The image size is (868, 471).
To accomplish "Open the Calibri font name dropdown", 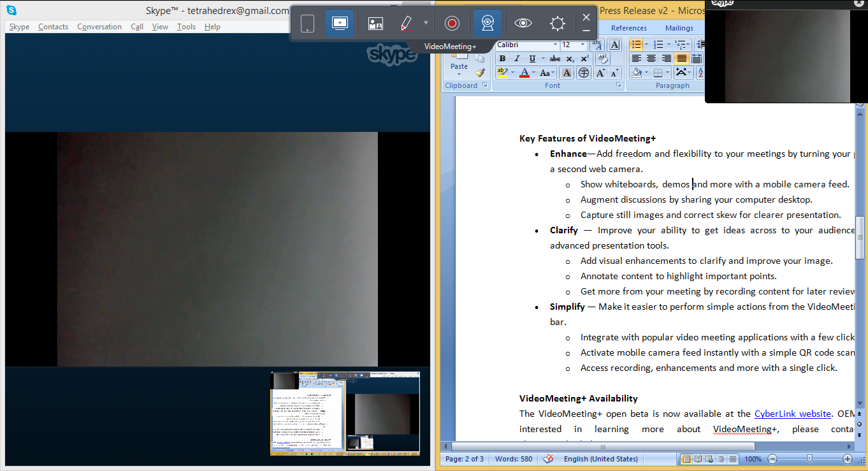I will tap(554, 45).
